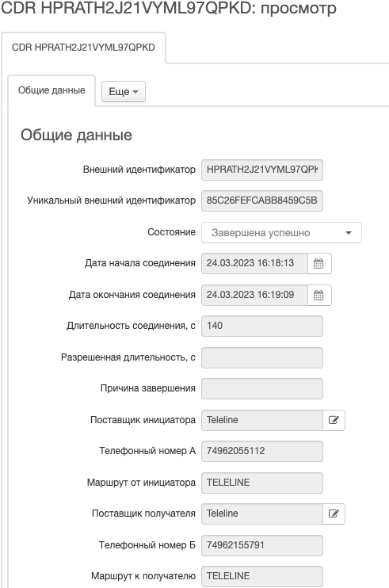Click the Телефонный номер А field
Screen dimensions: 389x588
point(262,451)
